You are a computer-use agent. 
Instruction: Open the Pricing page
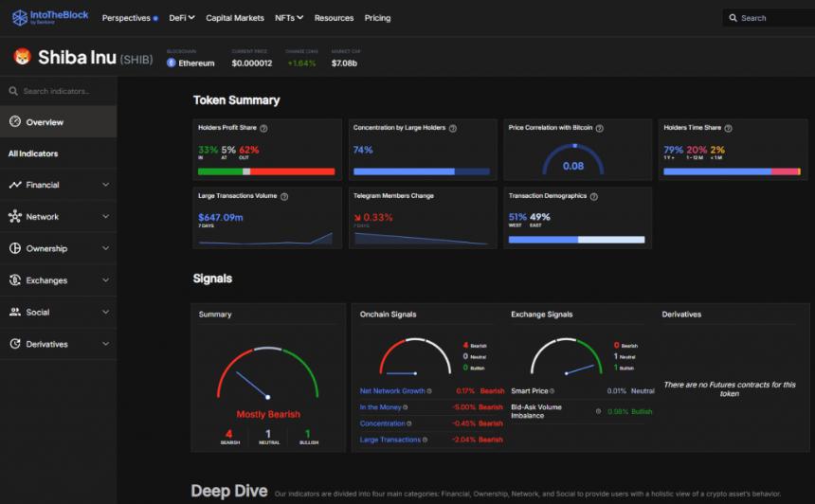[377, 18]
